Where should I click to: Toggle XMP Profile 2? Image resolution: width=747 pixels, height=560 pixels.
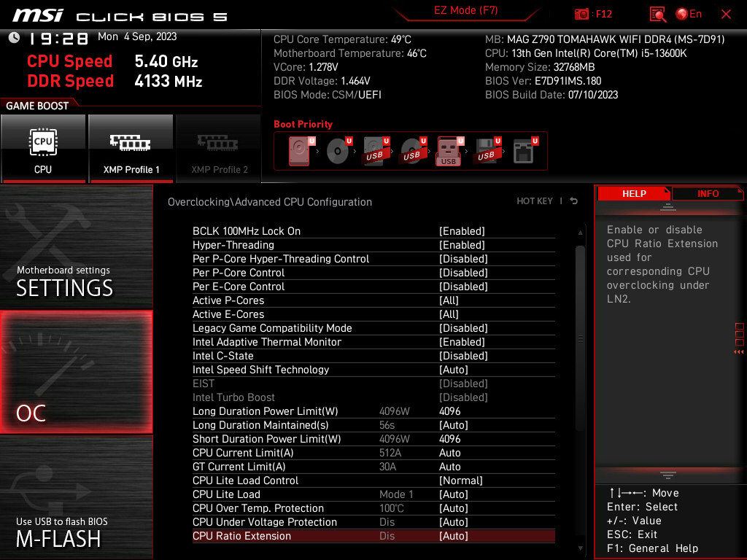[219, 148]
